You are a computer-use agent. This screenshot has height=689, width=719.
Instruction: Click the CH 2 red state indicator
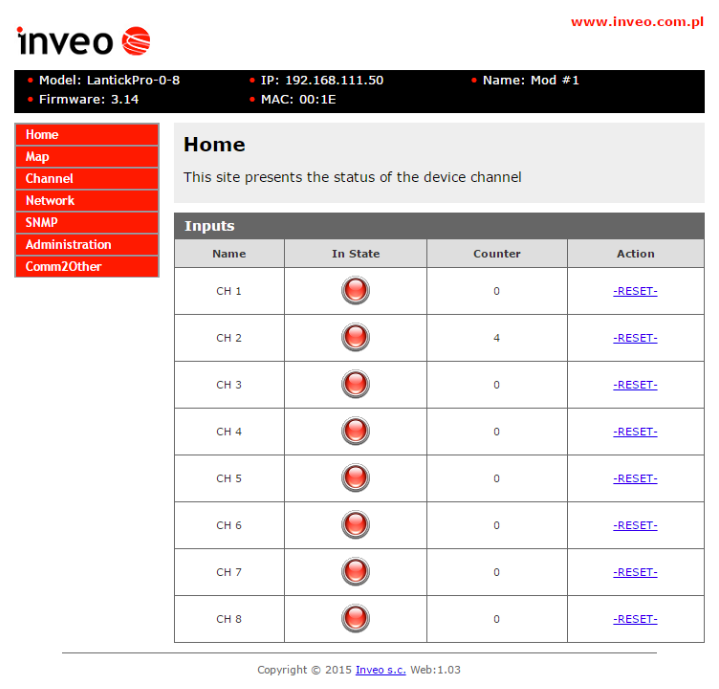tap(355, 338)
